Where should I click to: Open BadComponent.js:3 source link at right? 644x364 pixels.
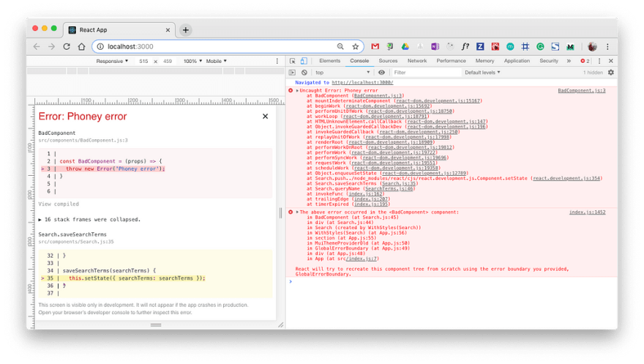tap(582, 90)
